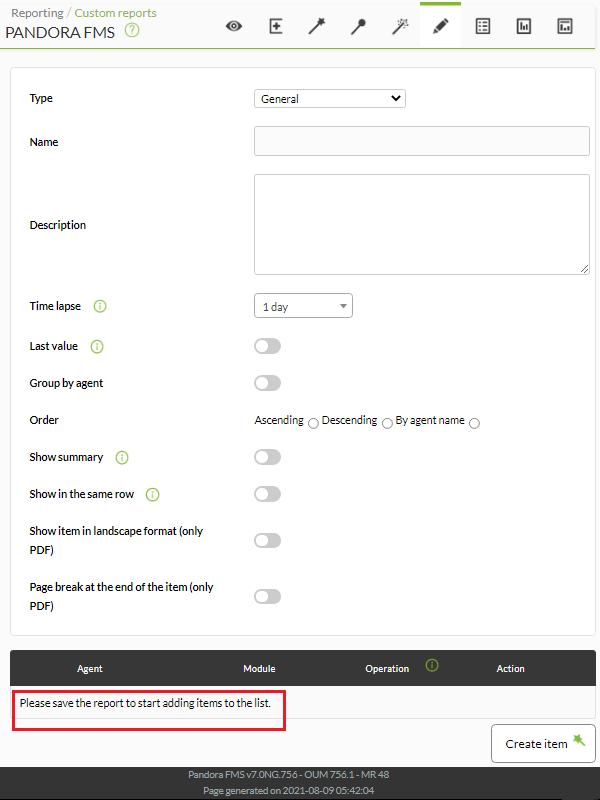Open the wand wizard icon in toolbar
Viewport: 600px width, 800px height.
317,26
